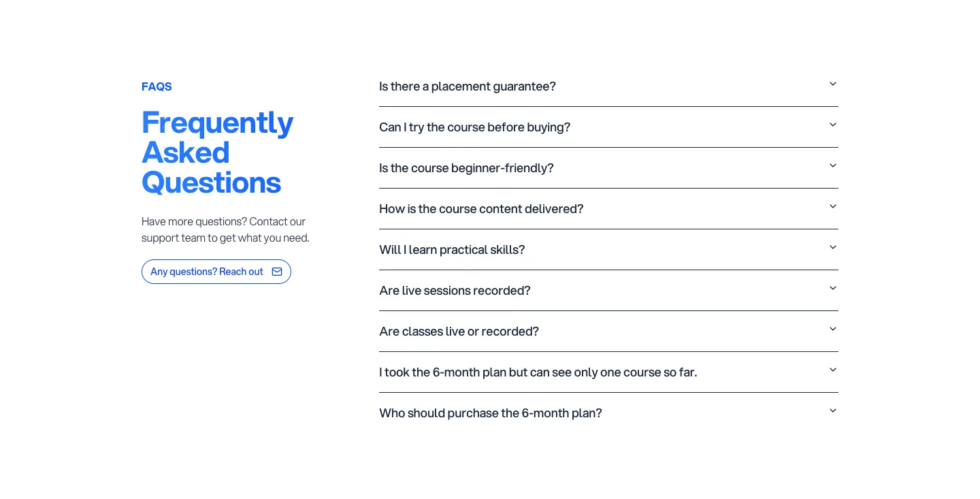Click the 'FAQS' label heading
This screenshot has height=499, width=980.
click(x=157, y=86)
